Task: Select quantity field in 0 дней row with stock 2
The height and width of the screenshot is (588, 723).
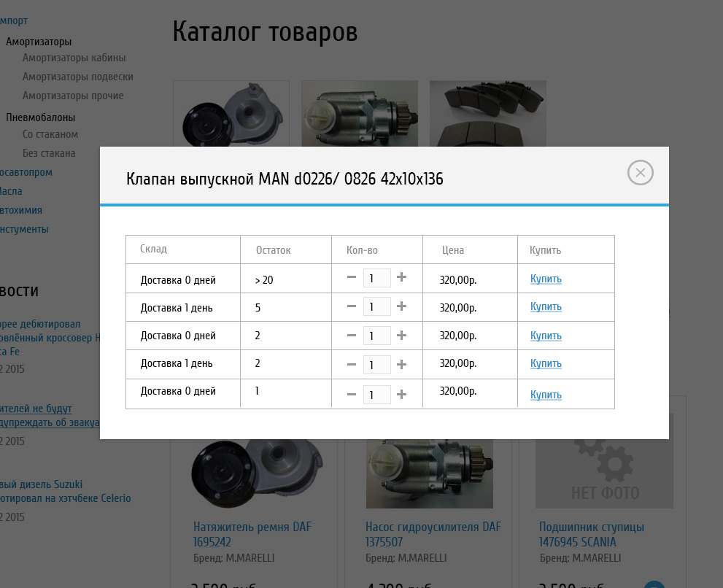Action: pos(376,336)
